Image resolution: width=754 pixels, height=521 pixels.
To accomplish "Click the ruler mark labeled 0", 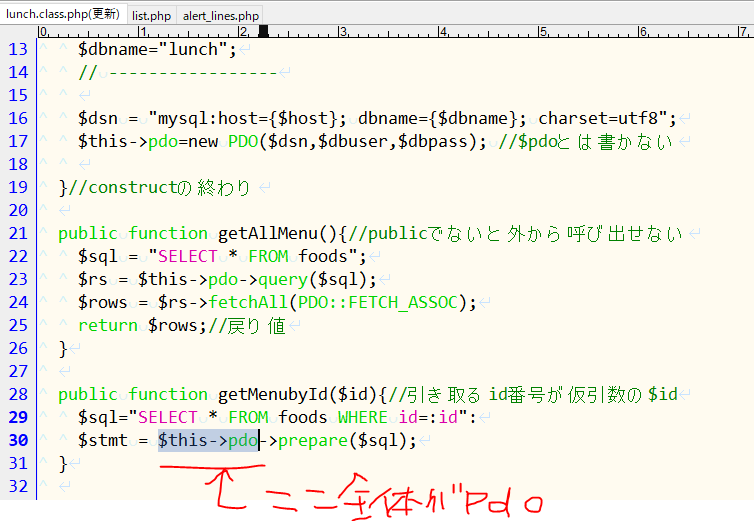I will point(43,32).
